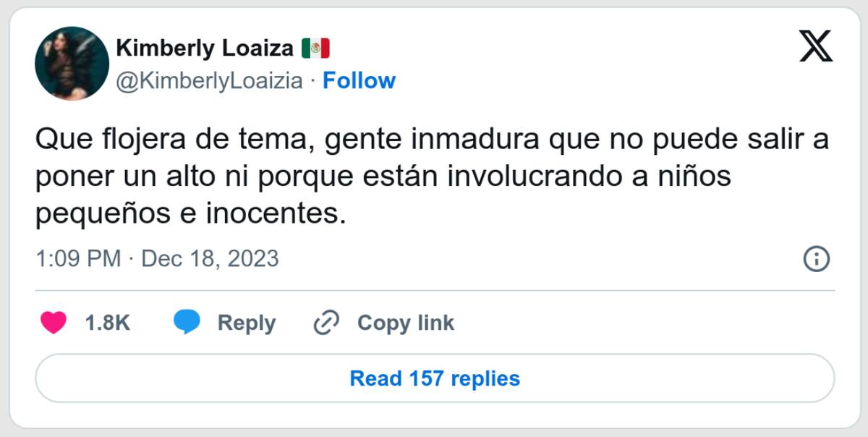Click the chain link copy icon

click(x=326, y=323)
